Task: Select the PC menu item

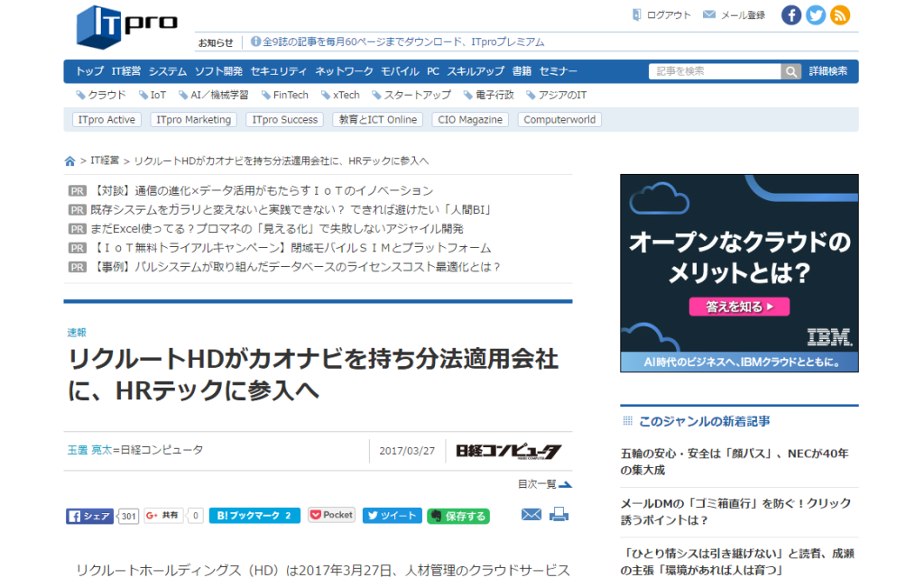Action: coord(433,71)
